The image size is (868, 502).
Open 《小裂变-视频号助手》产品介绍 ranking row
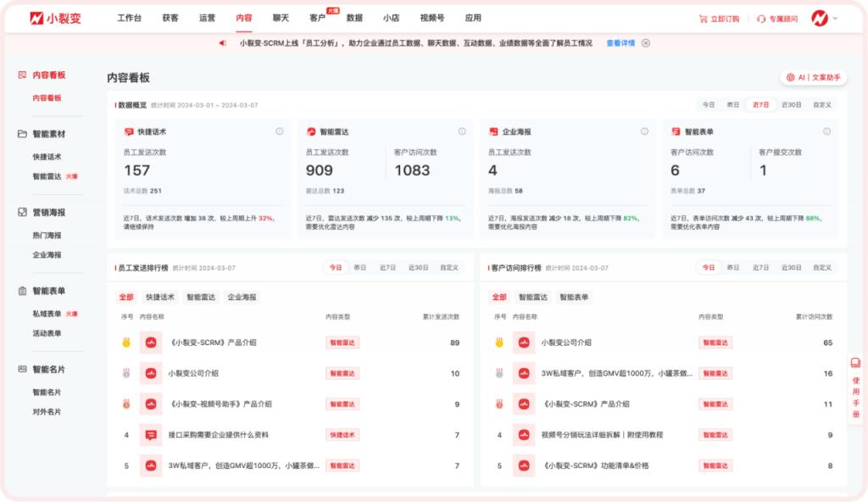click(290, 404)
